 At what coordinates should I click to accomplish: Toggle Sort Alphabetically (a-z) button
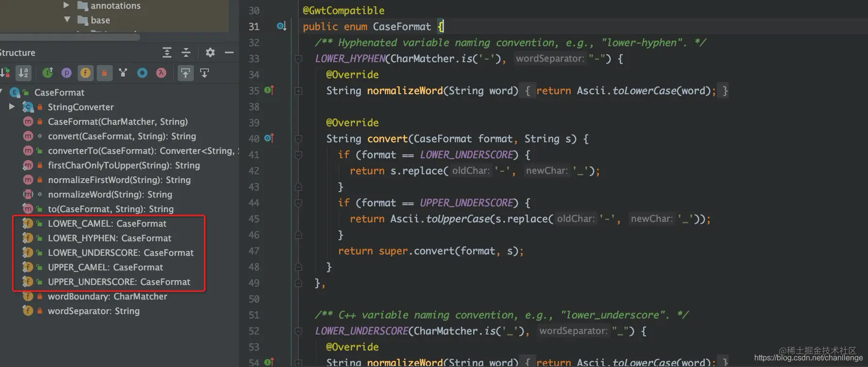(x=23, y=73)
